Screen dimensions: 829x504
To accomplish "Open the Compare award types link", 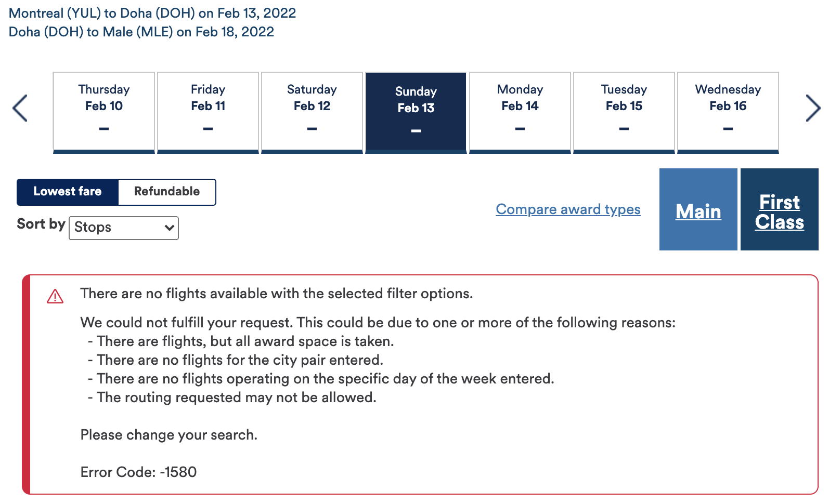I will pos(568,209).
